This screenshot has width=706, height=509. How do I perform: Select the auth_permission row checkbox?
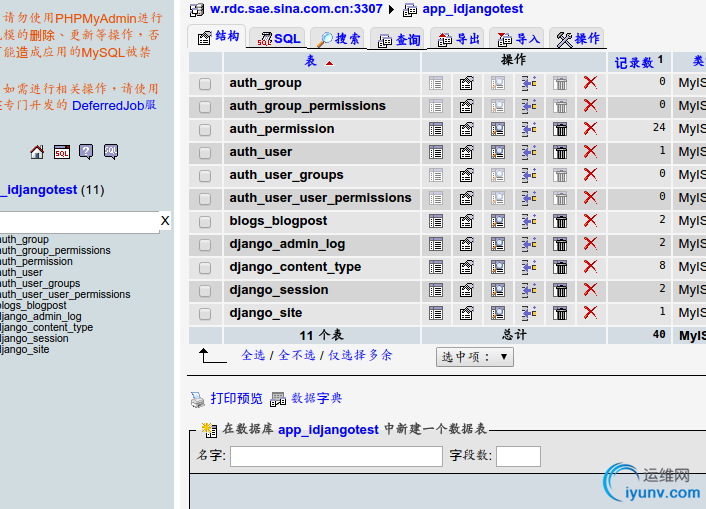(x=205, y=130)
